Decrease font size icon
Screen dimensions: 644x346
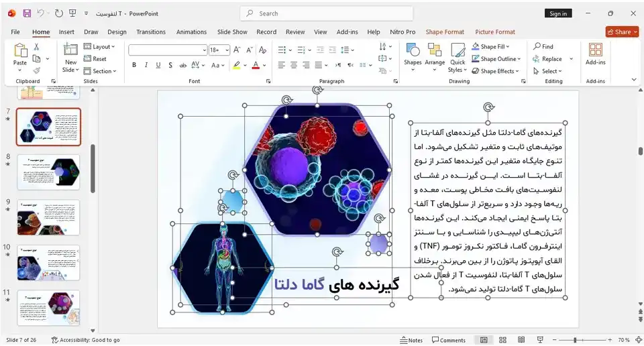[250, 50]
